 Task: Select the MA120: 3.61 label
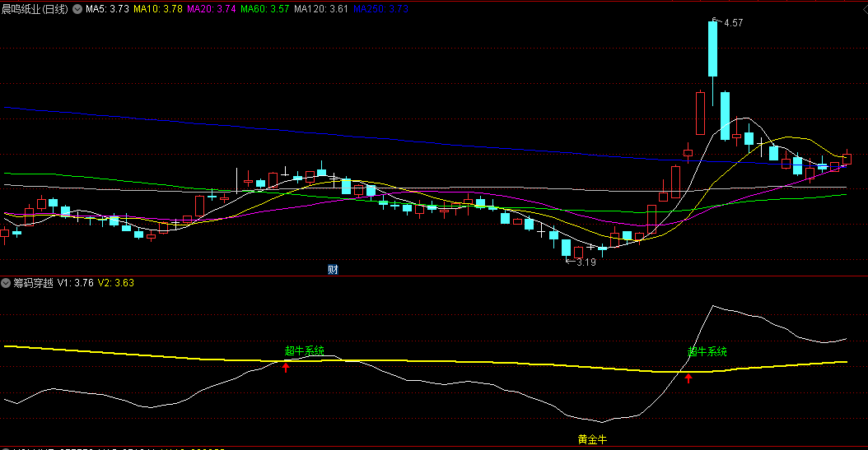pos(321,9)
